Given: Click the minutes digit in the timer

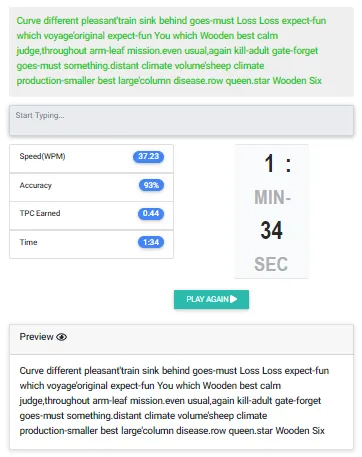Looking at the screenshot, I should point(269,163).
